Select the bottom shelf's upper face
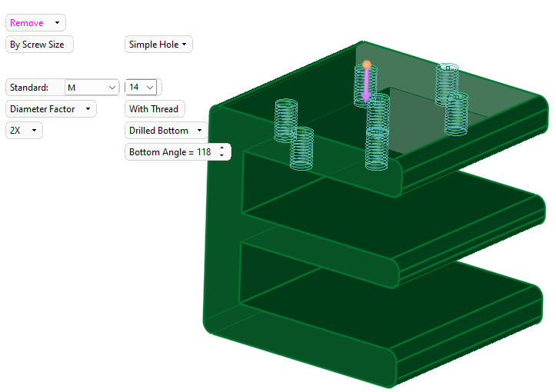Screen dimensions: 556x392 coord(385,307)
